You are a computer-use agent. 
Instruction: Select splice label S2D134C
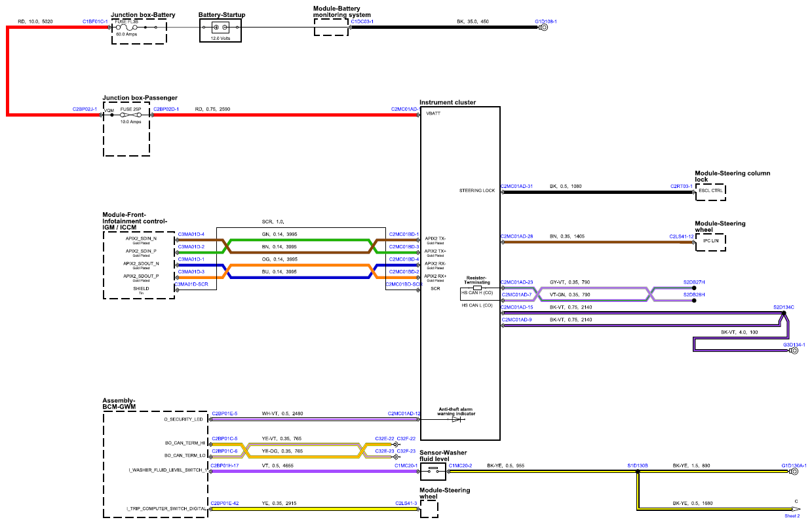[783, 307]
